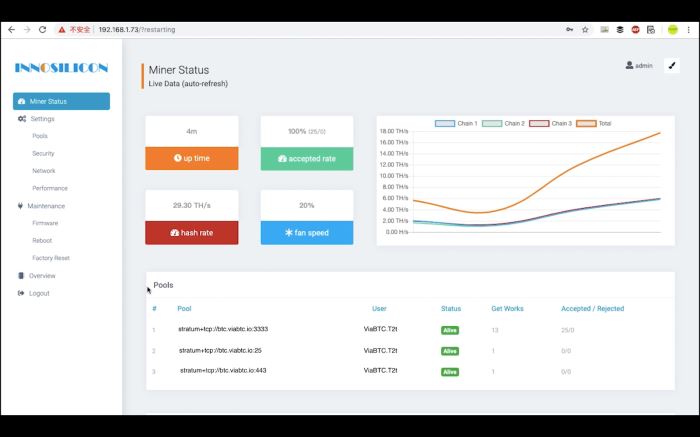Toggle Chain 1 legend swatch

point(445,124)
